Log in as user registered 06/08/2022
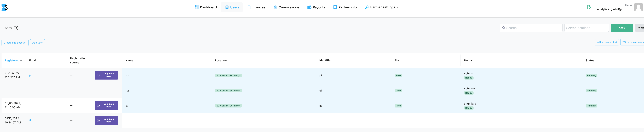The image size is (644, 132). [x=106, y=105]
